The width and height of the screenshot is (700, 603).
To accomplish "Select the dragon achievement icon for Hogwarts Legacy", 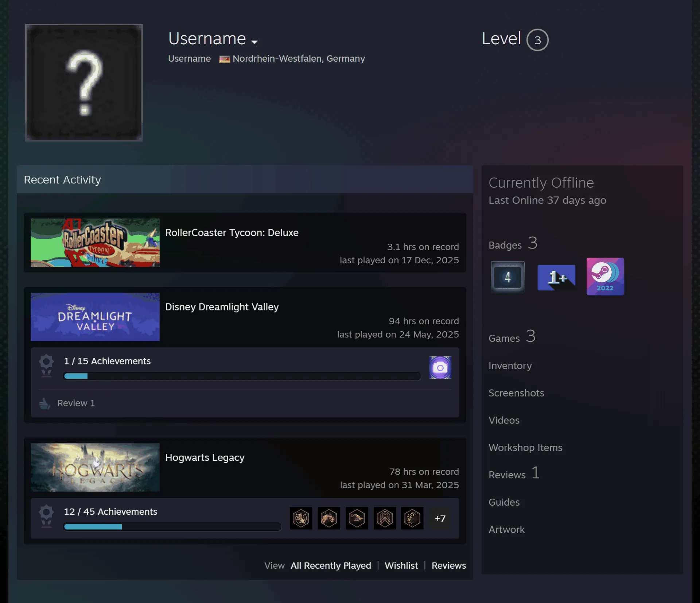I will click(329, 518).
